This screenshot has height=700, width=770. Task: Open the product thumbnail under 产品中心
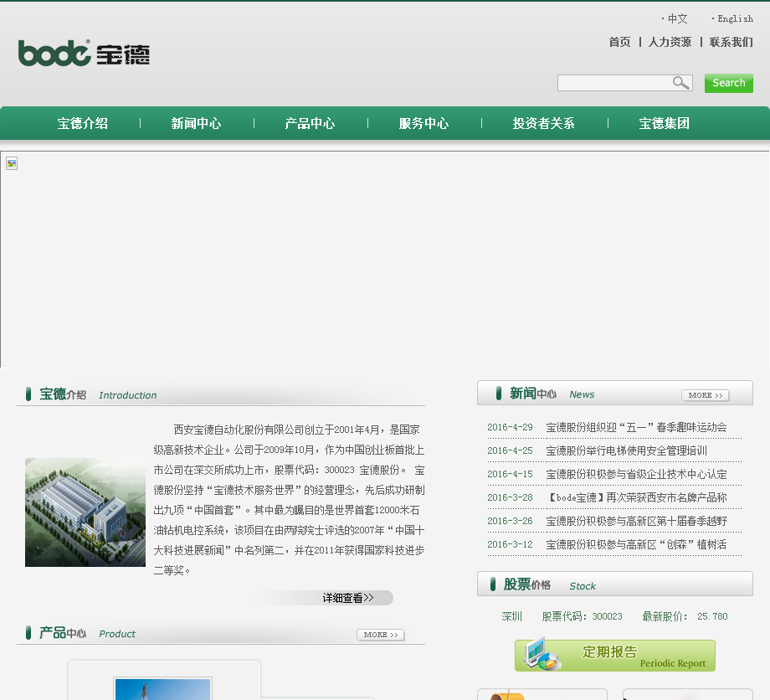click(162, 688)
